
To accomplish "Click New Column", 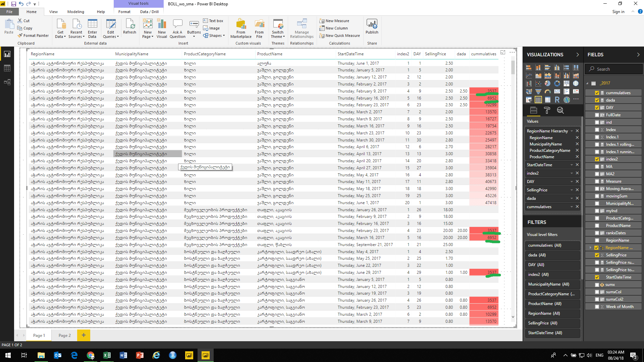I will tap(333, 28).
